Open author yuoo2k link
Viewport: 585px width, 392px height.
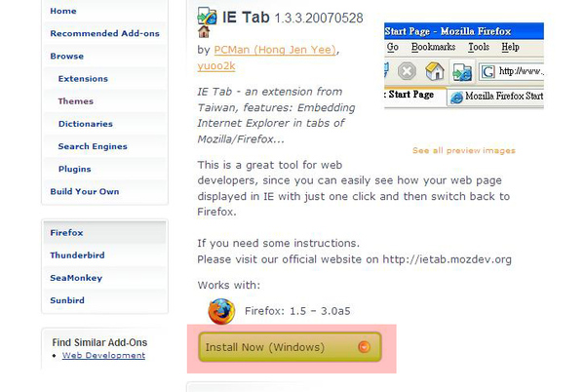tap(216, 66)
